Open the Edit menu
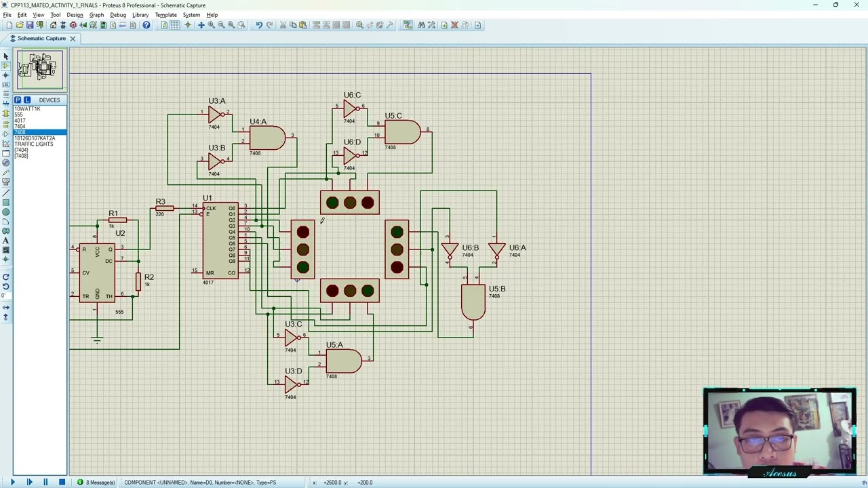This screenshot has height=488, width=868. coord(22,15)
